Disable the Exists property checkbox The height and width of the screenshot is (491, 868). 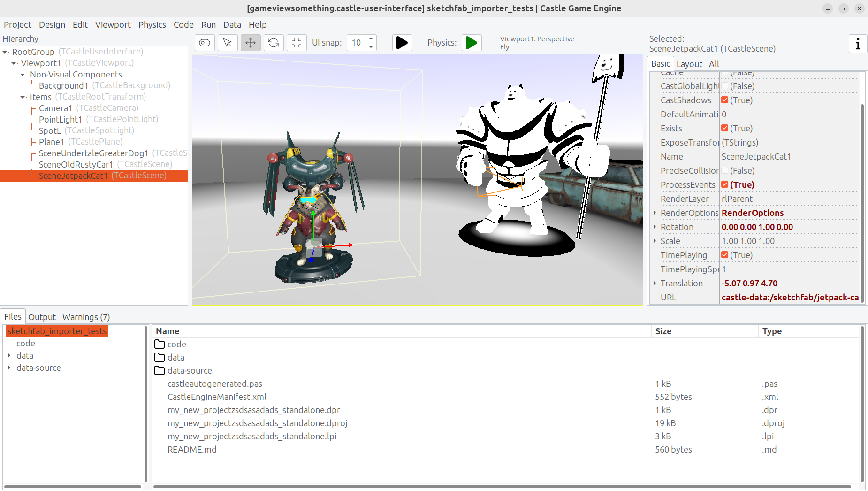(725, 128)
